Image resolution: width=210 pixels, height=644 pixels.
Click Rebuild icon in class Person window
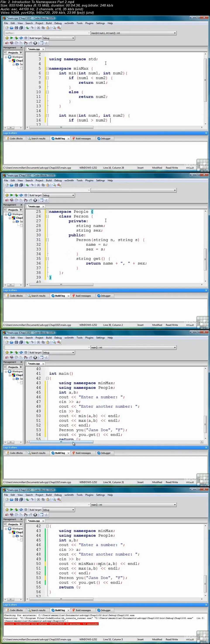pyautogui.click(x=21, y=195)
